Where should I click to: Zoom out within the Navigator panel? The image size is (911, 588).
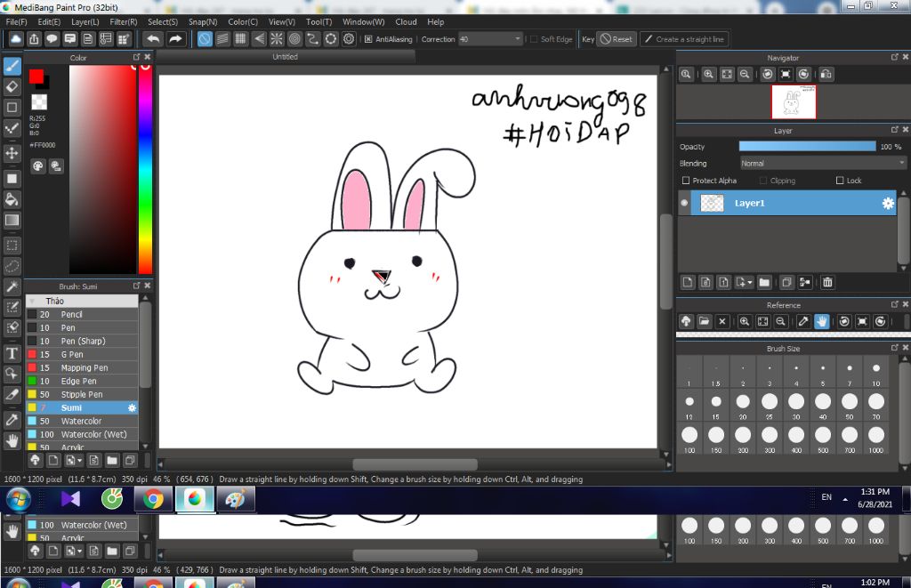[x=745, y=75]
